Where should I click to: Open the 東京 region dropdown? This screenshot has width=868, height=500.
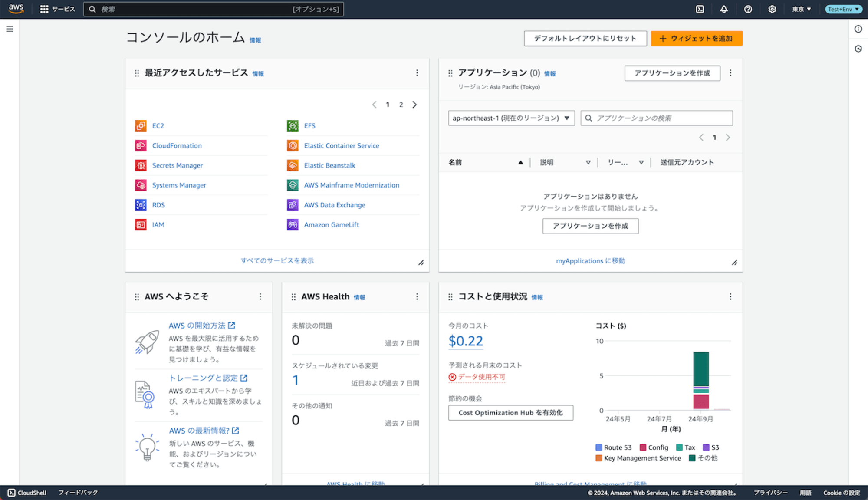(x=801, y=9)
